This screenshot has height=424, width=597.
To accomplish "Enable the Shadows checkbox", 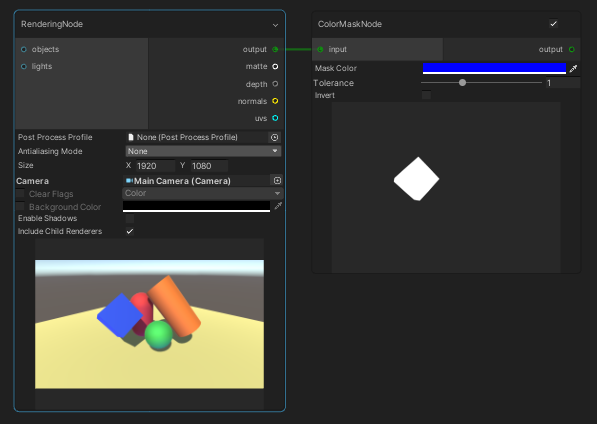I will (130, 218).
